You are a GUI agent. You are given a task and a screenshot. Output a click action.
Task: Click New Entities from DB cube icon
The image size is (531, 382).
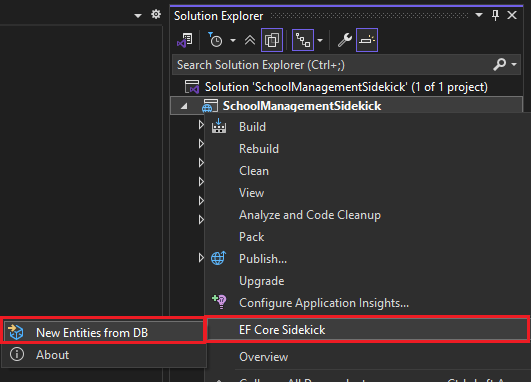click(x=16, y=332)
